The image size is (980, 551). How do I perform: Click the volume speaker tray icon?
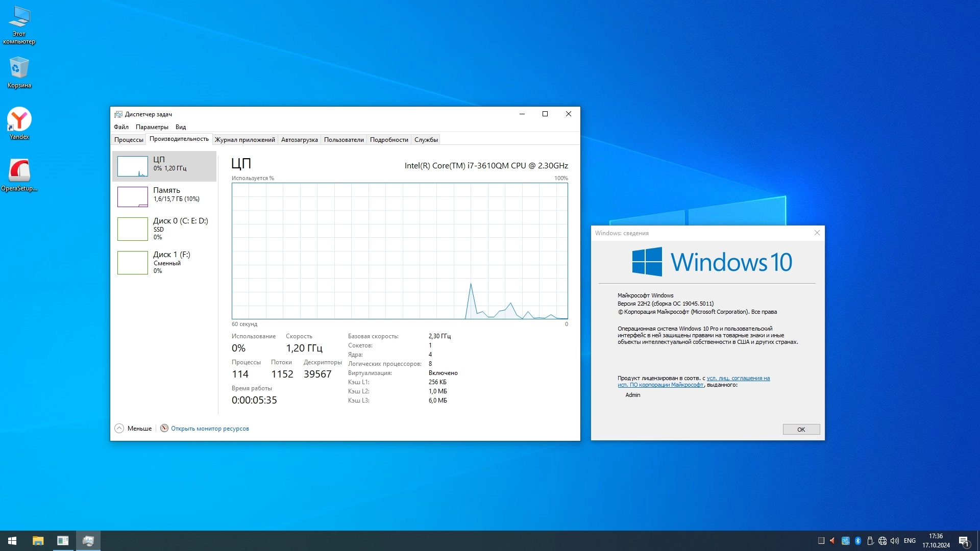coord(894,541)
